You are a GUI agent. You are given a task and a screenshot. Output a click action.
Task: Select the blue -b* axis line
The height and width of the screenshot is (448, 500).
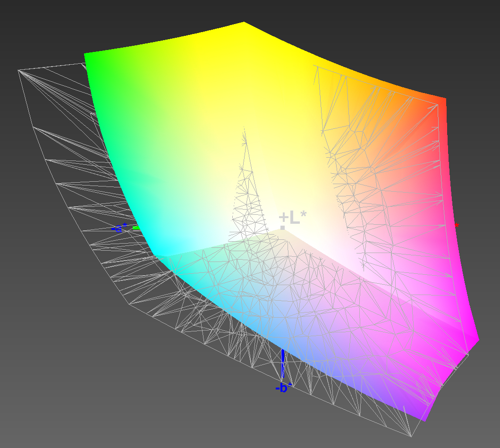click(282, 364)
